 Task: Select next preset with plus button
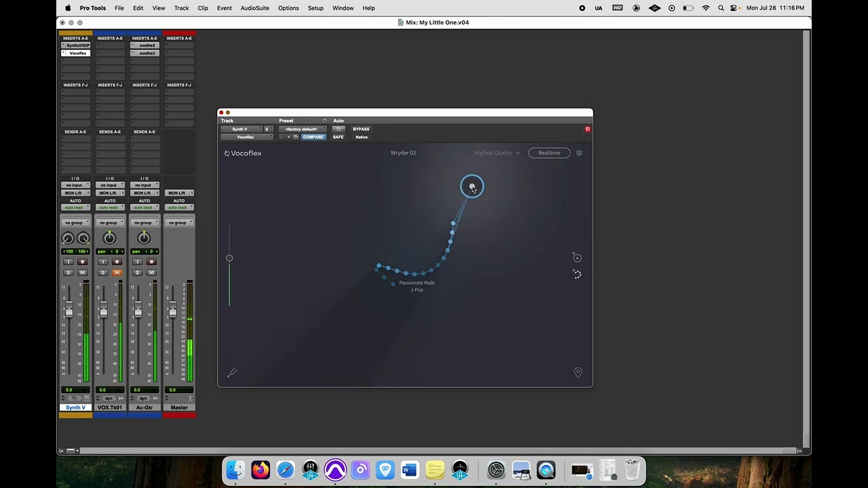[x=288, y=137]
